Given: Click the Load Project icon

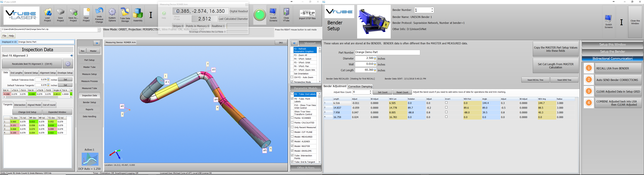Looking at the screenshot, I should coord(47,15).
